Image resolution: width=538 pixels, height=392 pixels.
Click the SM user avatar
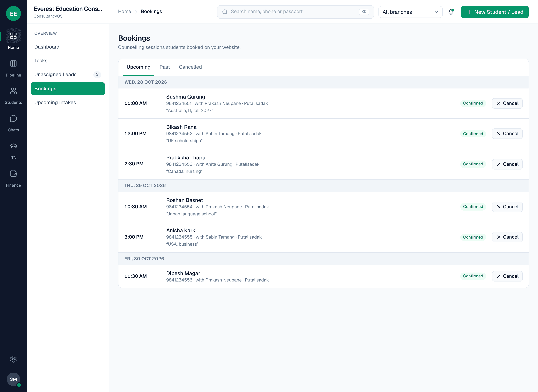pyautogui.click(x=13, y=379)
